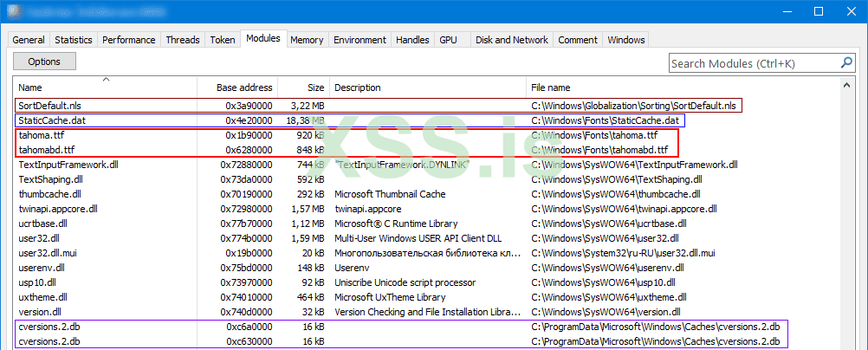The height and width of the screenshot is (350, 868).
Task: Switch to the Memory tab
Action: tap(307, 40)
